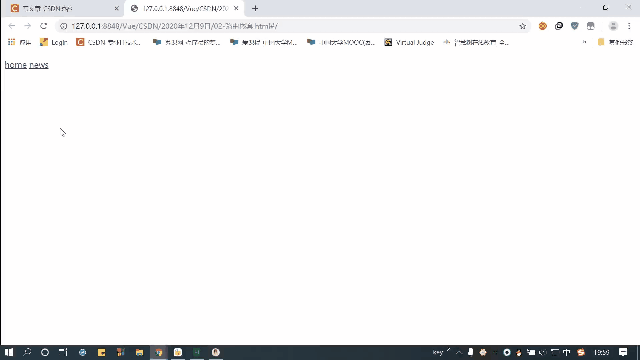Open the yellow sticky notes taskbar app

pos(101,352)
